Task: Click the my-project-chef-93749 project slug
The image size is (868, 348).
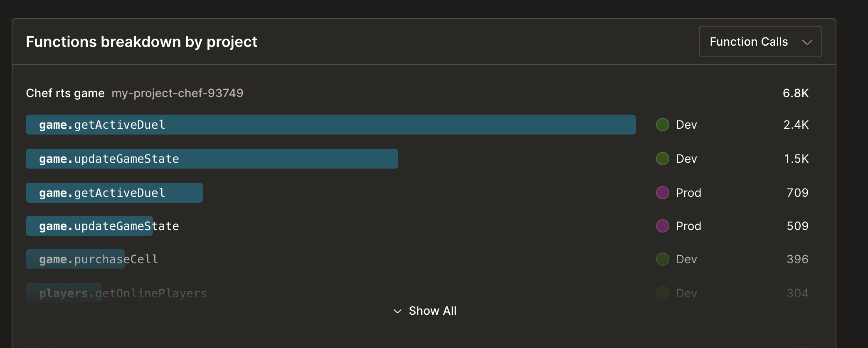Action: click(178, 93)
